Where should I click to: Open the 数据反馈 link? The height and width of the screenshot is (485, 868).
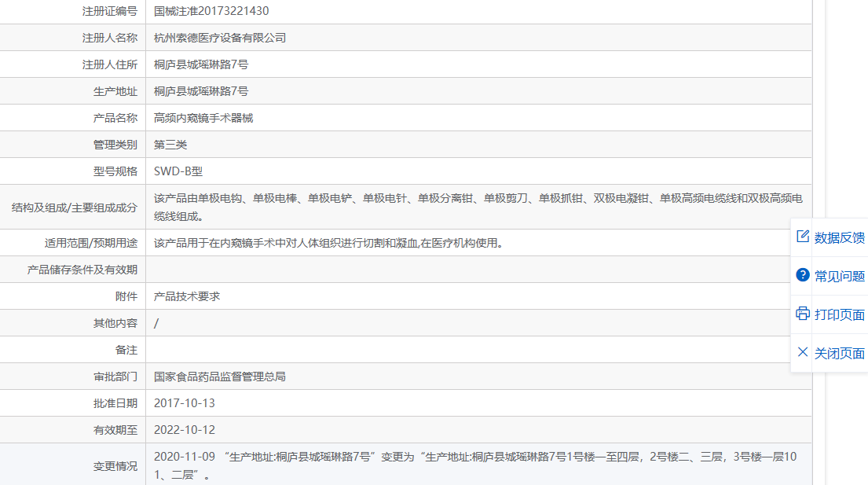click(x=839, y=237)
